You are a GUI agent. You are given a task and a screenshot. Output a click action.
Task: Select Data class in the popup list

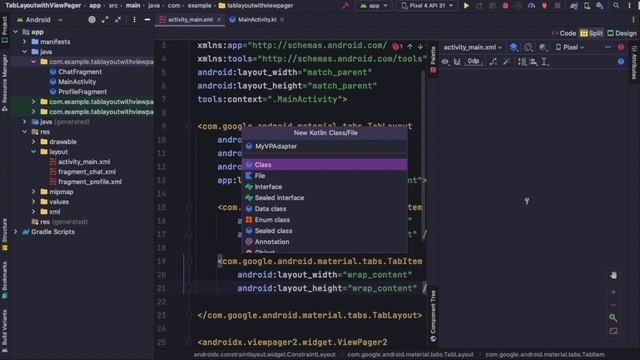[x=325, y=209]
